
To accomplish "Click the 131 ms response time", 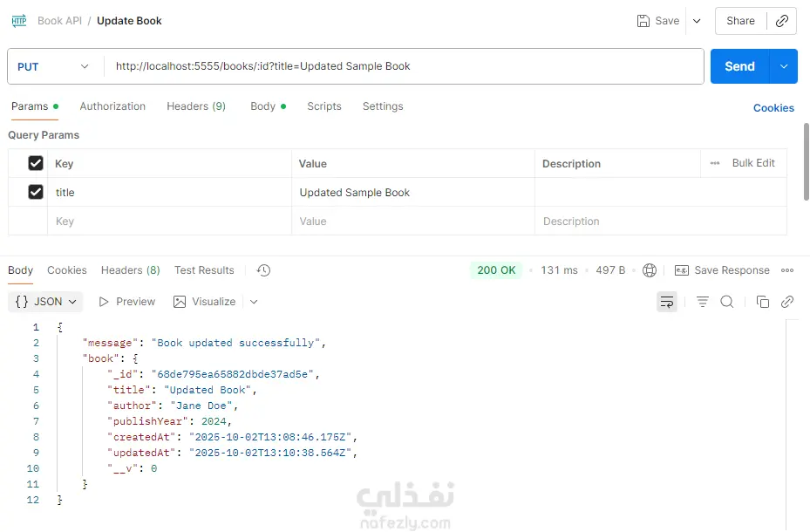I will tap(559, 270).
